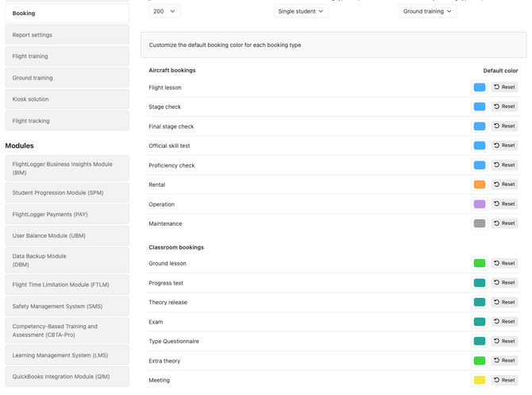Reset the Meeting color

point(504,380)
